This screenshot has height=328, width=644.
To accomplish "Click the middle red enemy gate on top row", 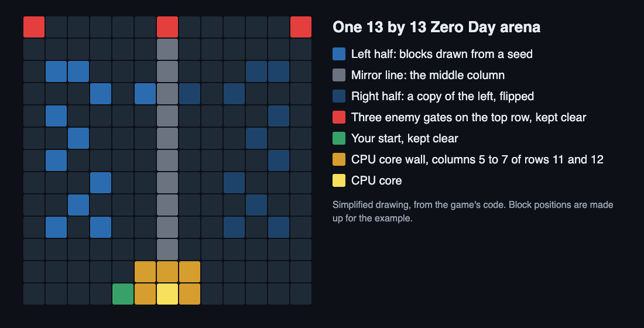I will click(x=167, y=27).
